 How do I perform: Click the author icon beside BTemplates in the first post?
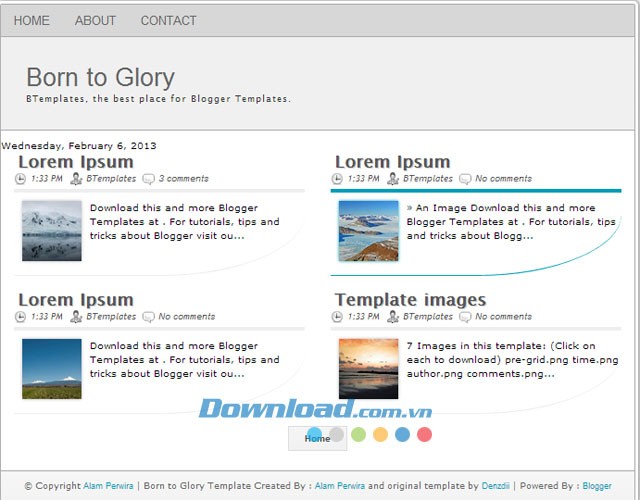(76, 179)
